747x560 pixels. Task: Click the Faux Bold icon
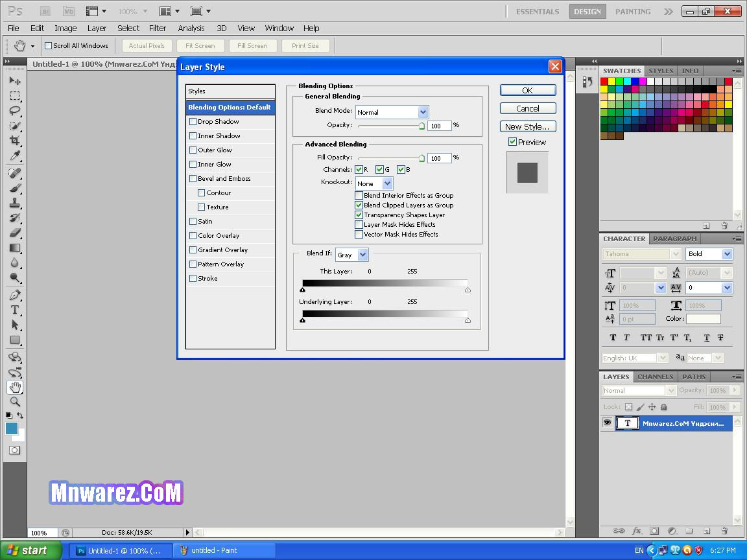613,338
